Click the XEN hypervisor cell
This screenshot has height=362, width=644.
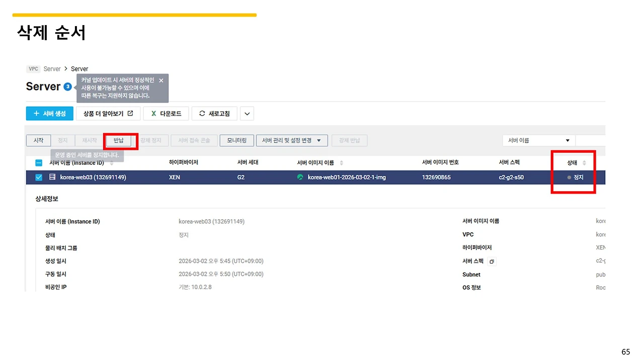(175, 177)
